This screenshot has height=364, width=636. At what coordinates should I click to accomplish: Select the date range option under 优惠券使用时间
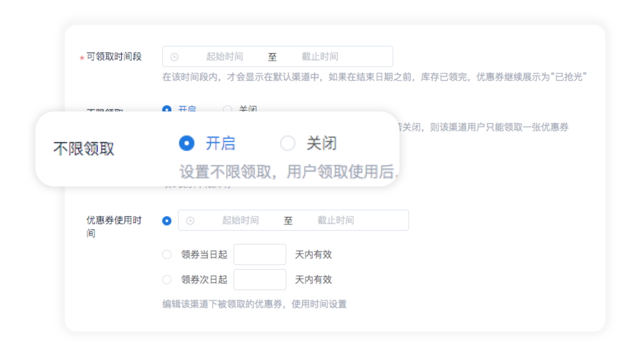[x=167, y=220]
